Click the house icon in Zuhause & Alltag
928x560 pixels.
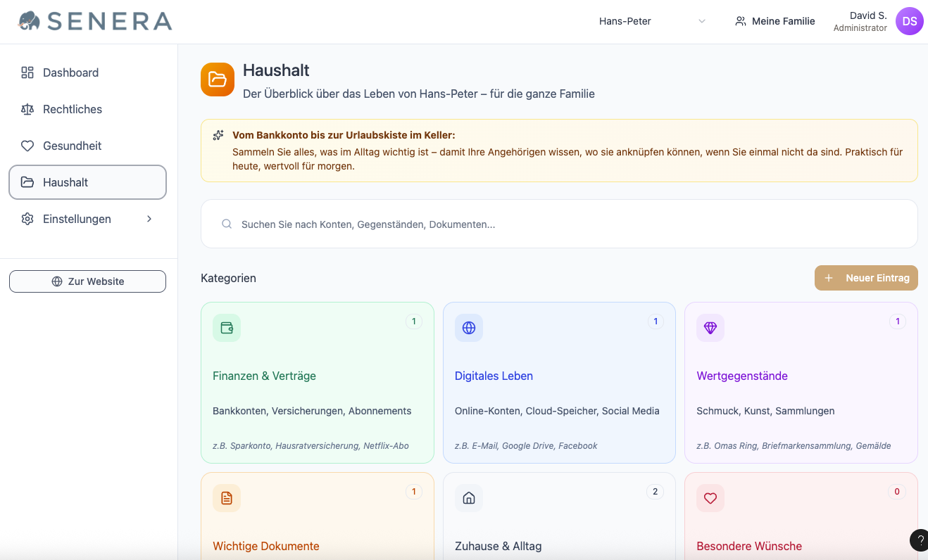point(469,498)
